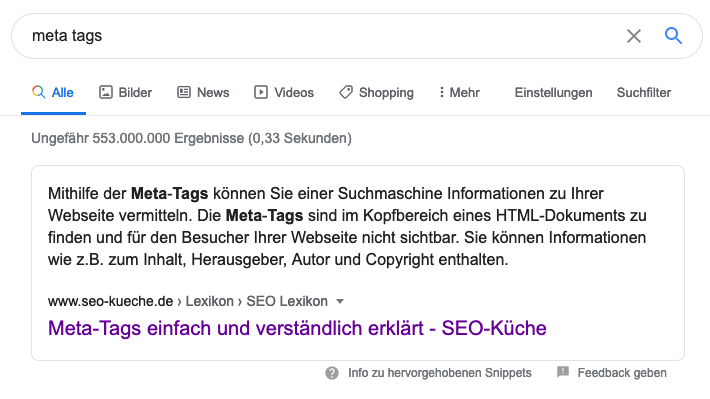Open Einstellungen menu
The height and width of the screenshot is (399, 710).
tap(553, 92)
